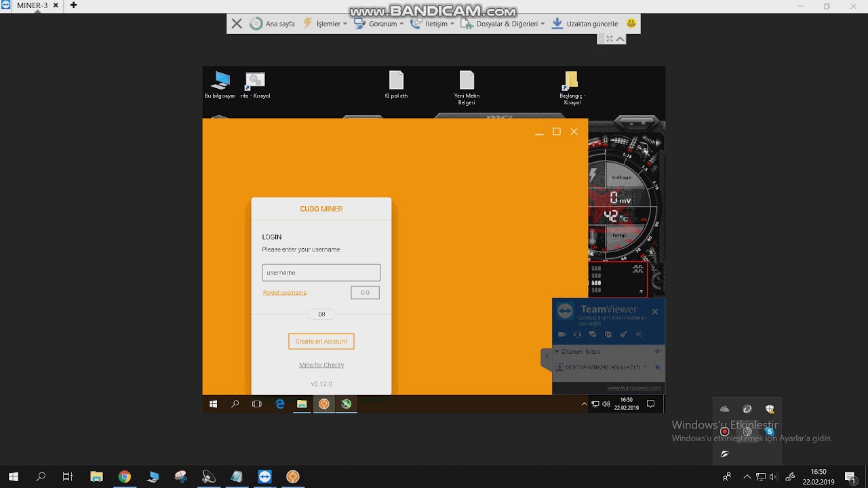868x488 pixels.
Task: Open File Explorer on remote taskbar
Action: [302, 404]
